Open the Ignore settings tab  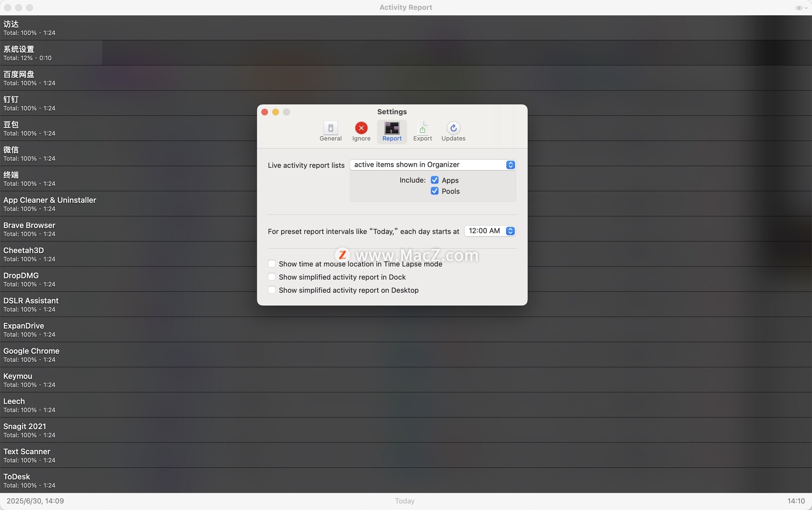[361, 132]
